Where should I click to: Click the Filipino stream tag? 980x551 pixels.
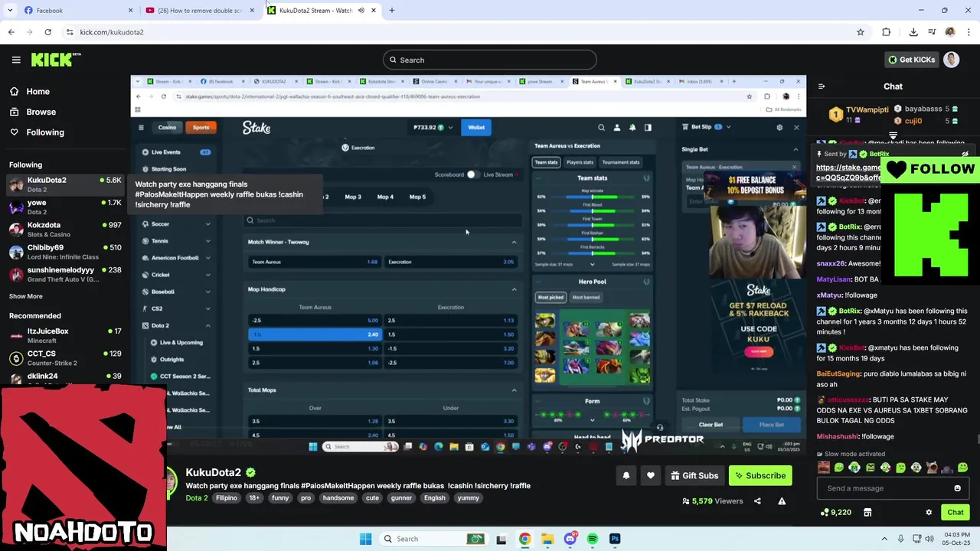point(227,498)
